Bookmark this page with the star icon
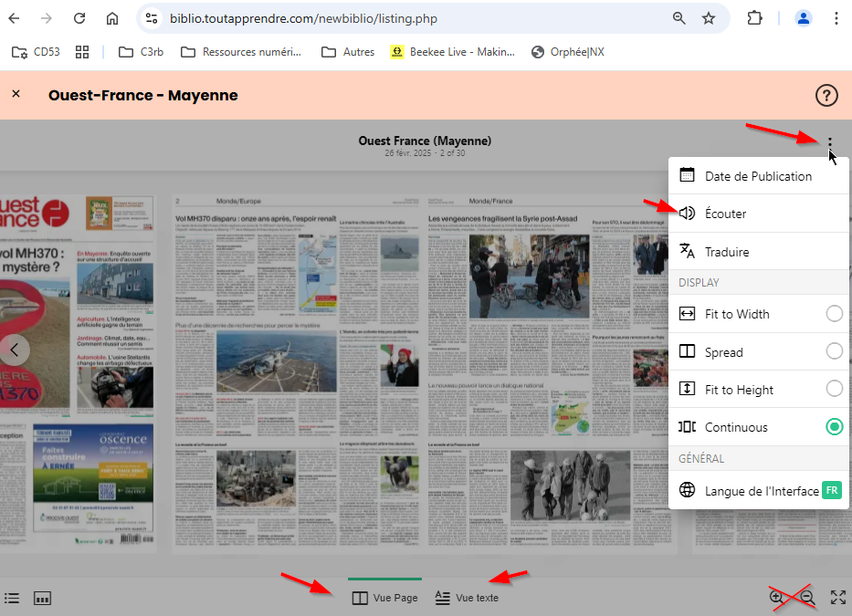 tap(709, 18)
